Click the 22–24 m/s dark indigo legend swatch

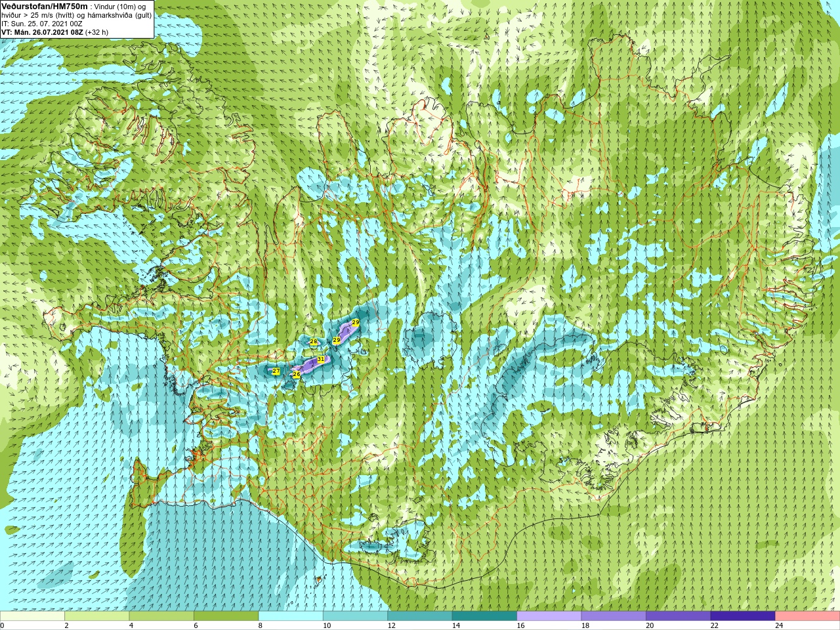click(743, 616)
